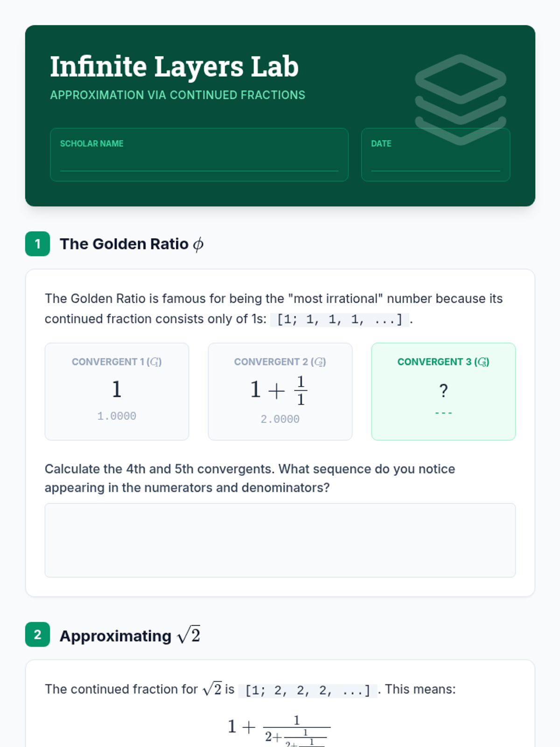The height and width of the screenshot is (747, 560).
Task: Click the green section 2 number badge
Action: coord(37,634)
